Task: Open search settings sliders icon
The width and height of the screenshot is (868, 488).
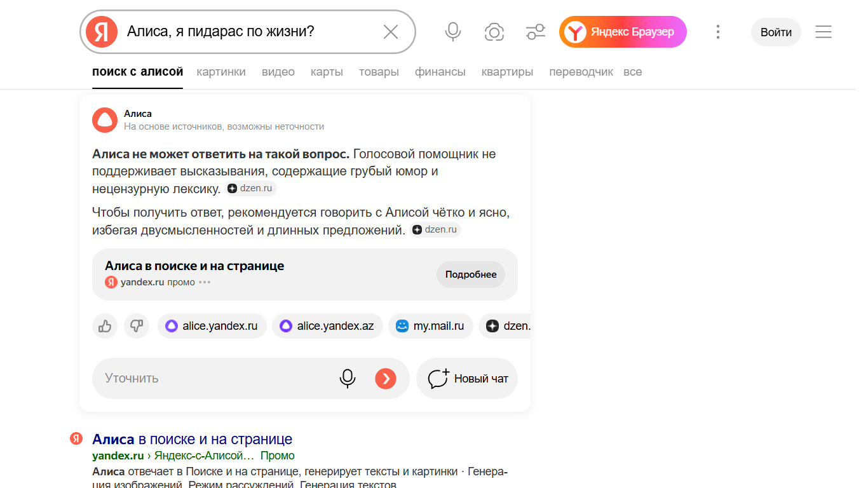Action: coord(536,32)
